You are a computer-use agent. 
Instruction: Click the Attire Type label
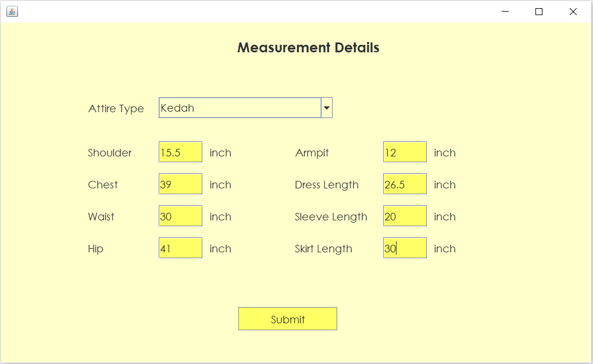(116, 108)
